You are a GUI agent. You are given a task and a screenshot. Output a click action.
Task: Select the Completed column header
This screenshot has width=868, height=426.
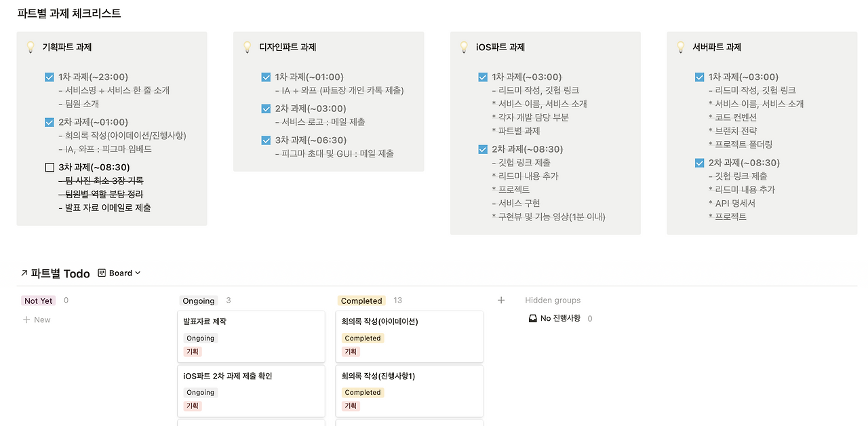pyautogui.click(x=361, y=300)
